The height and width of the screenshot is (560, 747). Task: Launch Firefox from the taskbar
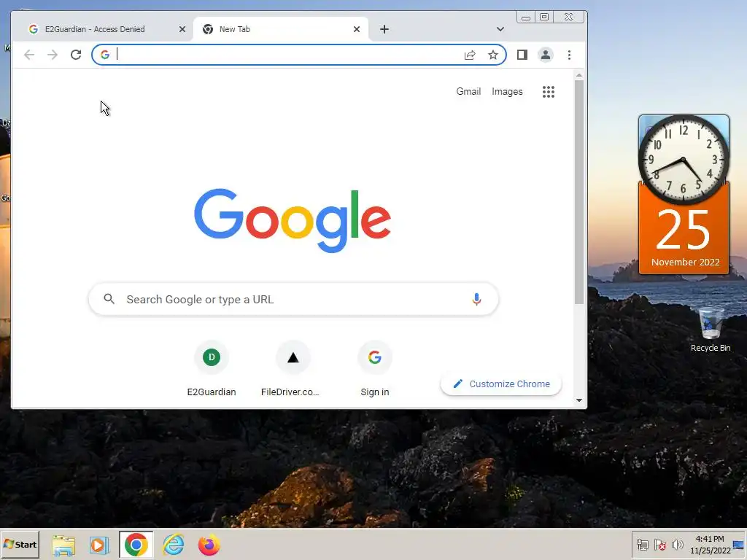[x=209, y=544]
